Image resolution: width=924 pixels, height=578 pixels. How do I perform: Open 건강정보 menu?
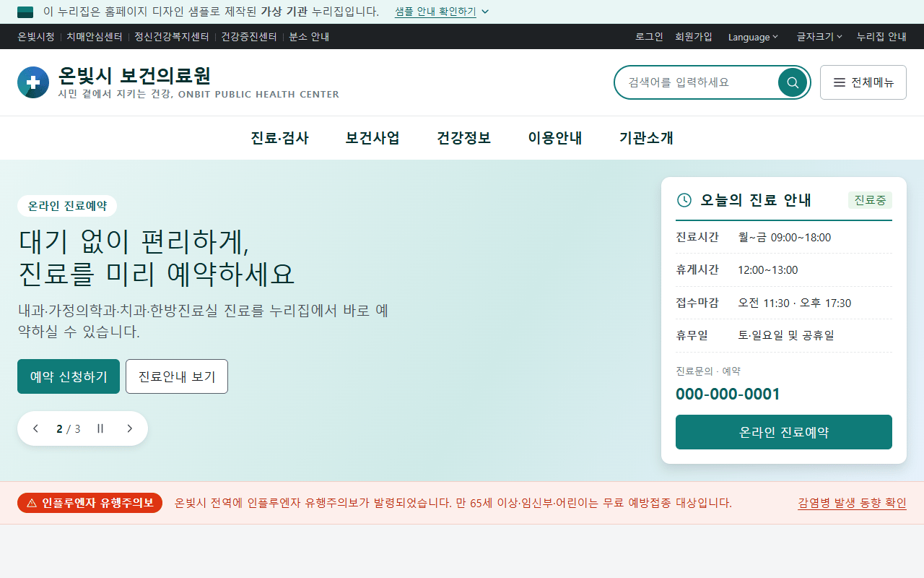(463, 138)
